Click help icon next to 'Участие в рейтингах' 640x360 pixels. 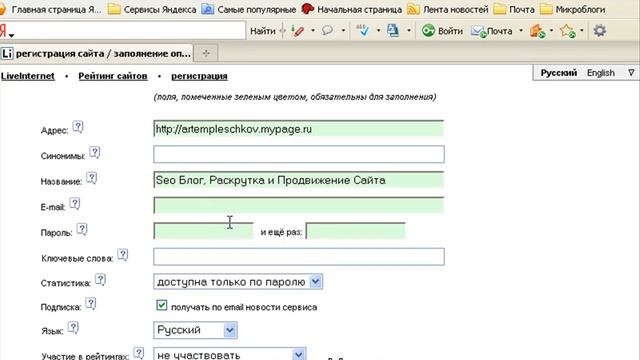click(x=139, y=353)
